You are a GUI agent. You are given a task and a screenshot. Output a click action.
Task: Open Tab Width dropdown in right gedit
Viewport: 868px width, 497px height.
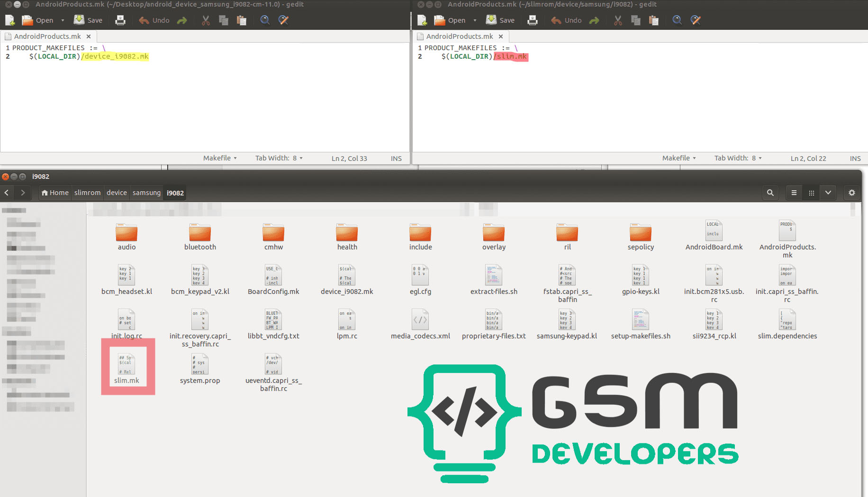coord(738,158)
